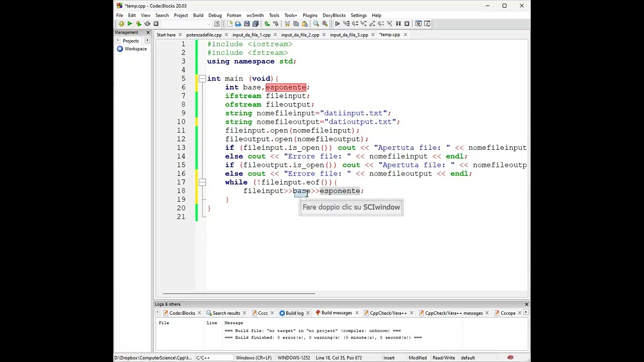This screenshot has height=362, width=644.
Task: Click the horizontal editor scrollbar
Action: tap(239, 294)
